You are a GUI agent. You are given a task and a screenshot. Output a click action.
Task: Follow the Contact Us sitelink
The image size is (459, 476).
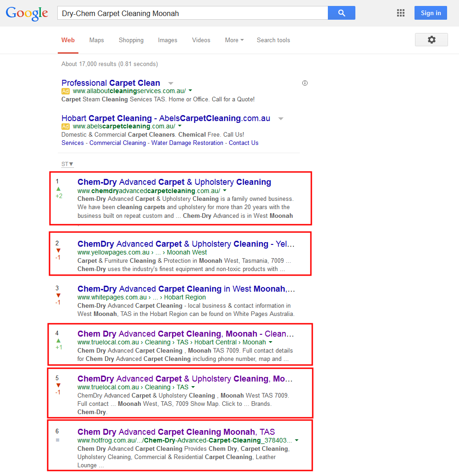click(243, 143)
